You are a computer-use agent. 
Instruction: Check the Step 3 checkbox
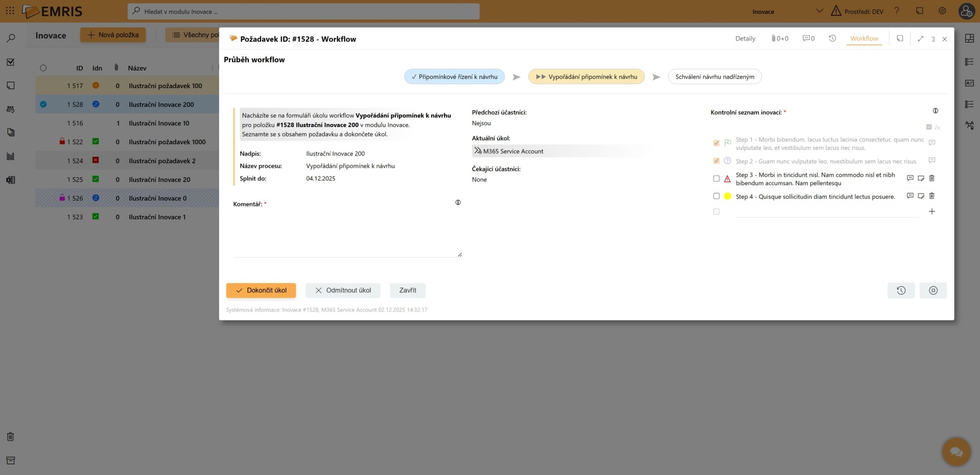[x=716, y=179]
